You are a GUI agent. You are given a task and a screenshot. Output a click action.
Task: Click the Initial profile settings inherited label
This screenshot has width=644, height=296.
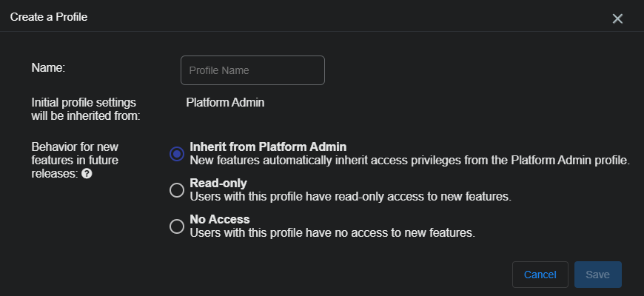click(83, 109)
